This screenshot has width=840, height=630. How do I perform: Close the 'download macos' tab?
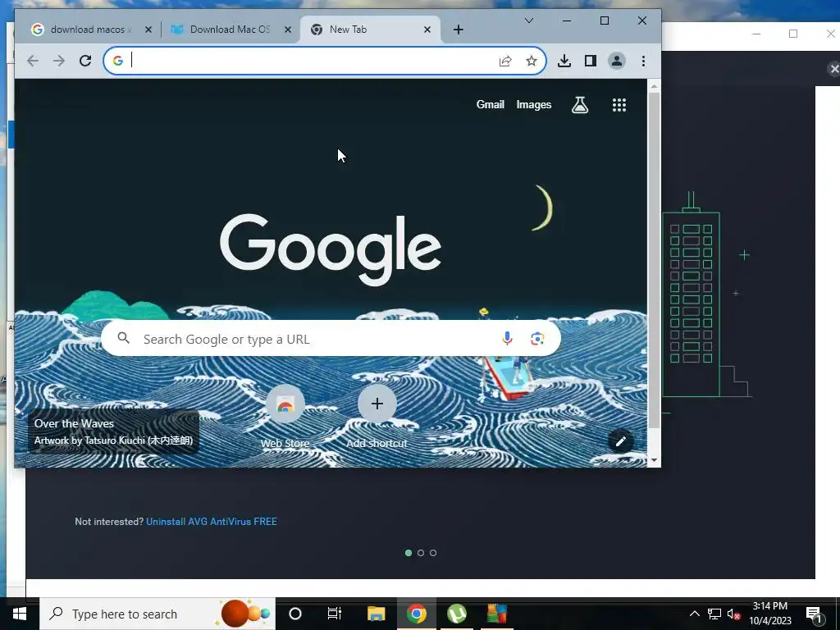pos(148,30)
